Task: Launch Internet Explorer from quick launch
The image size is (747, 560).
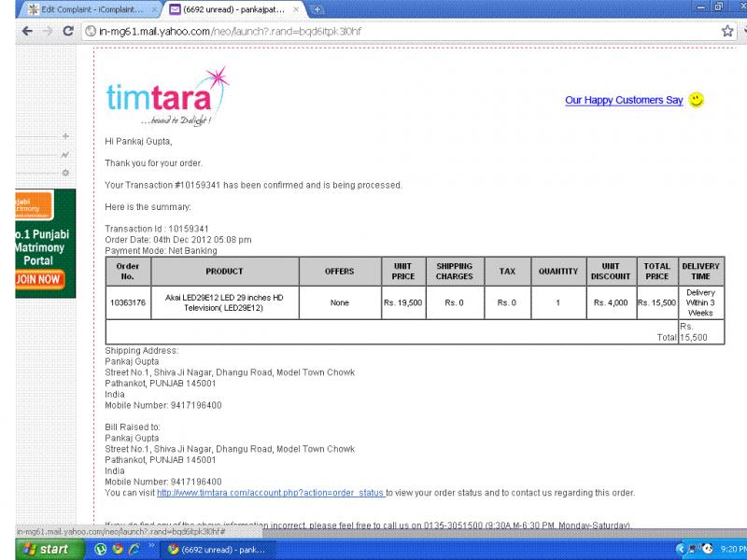Action: point(134,549)
